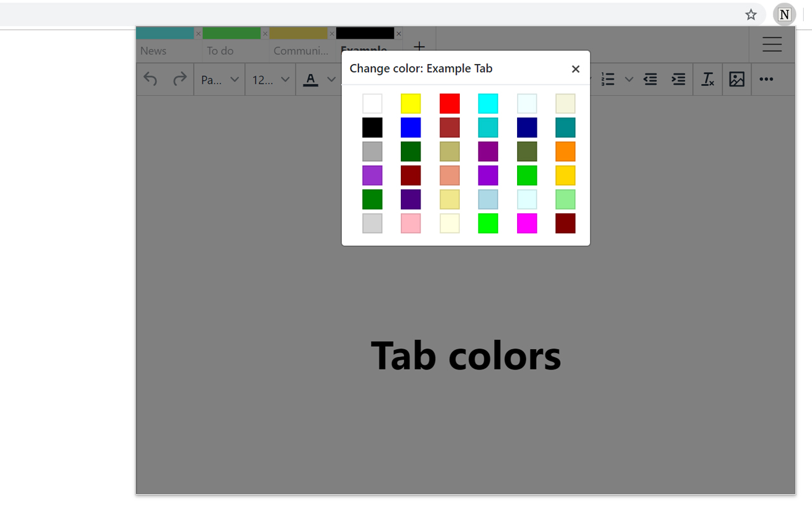Select the Example tab
This screenshot has width=812, height=508.
click(x=364, y=50)
